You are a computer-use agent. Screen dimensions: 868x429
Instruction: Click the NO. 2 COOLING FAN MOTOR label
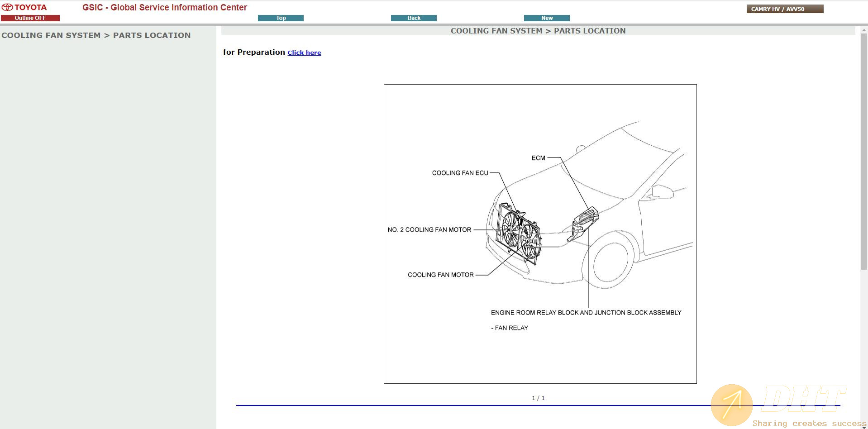[429, 230]
